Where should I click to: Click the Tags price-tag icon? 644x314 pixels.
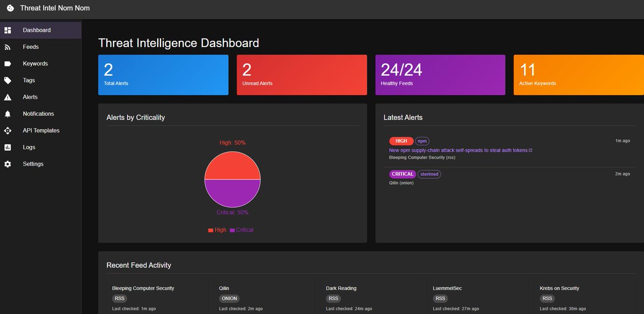pyautogui.click(x=8, y=80)
